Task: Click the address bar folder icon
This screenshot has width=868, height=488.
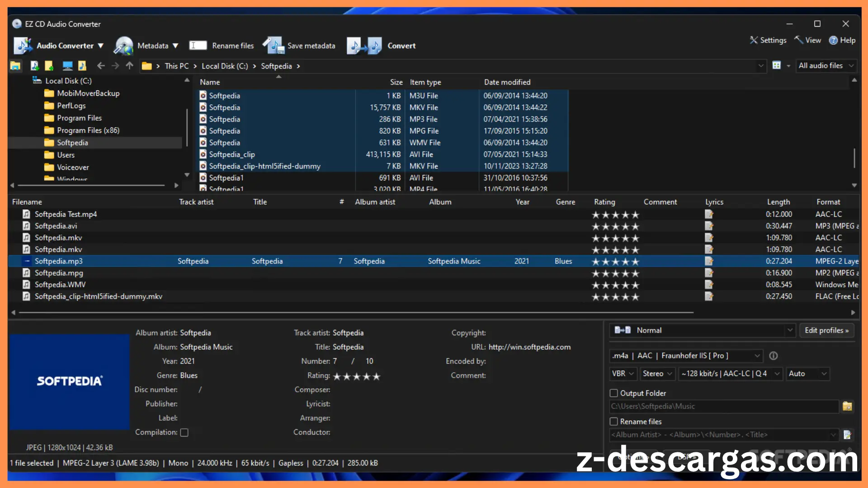Action: click(x=146, y=66)
